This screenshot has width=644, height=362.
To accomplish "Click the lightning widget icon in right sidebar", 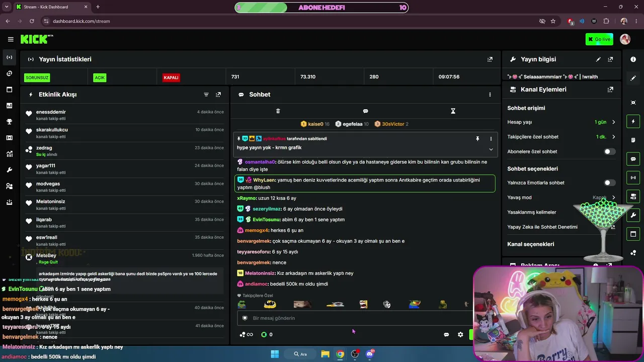I will [633, 121].
